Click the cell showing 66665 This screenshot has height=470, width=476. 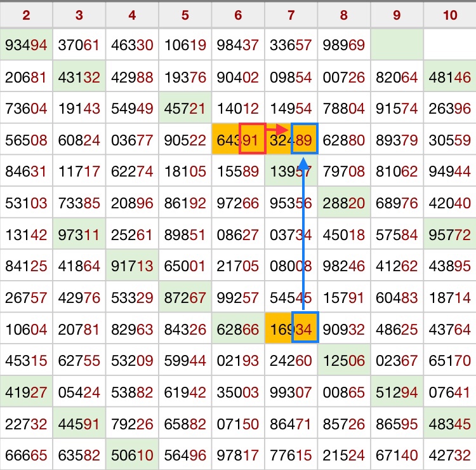[x=26, y=454]
